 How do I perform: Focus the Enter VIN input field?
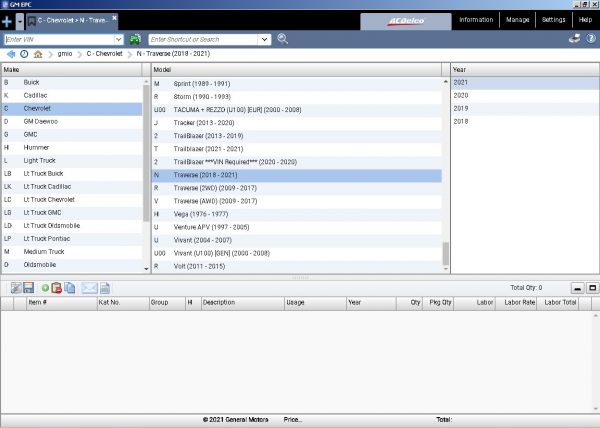[59, 39]
